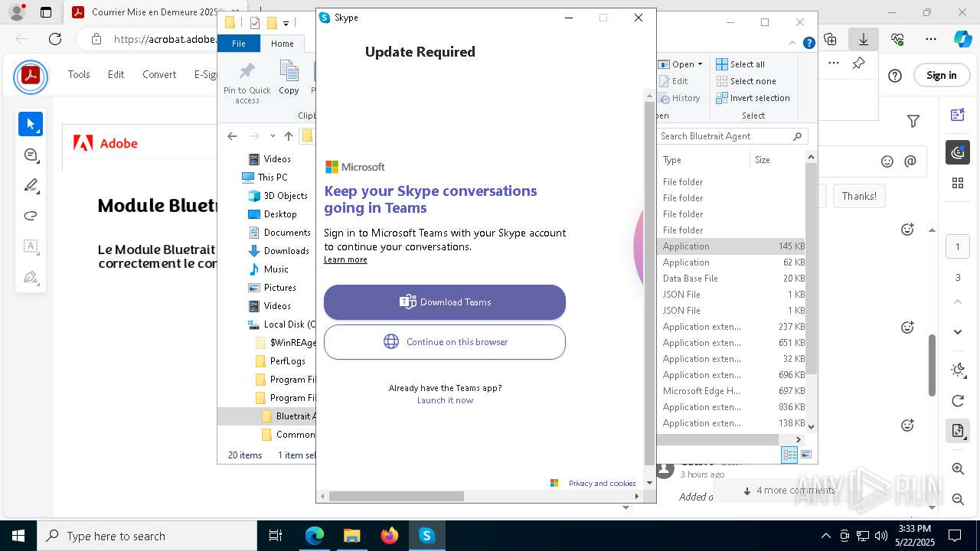Select the 3D Objects folder in Explorer tree

pos(278,196)
